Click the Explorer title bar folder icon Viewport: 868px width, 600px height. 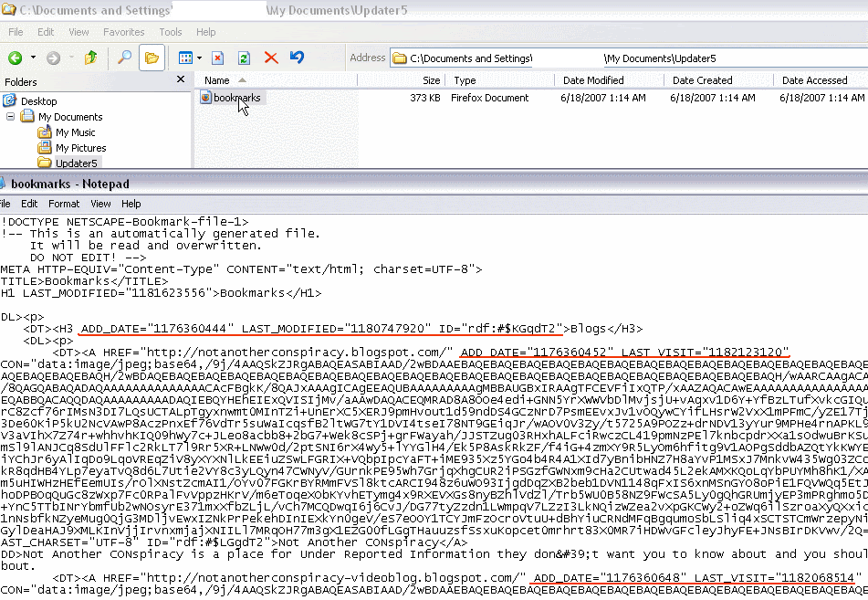(8, 9)
